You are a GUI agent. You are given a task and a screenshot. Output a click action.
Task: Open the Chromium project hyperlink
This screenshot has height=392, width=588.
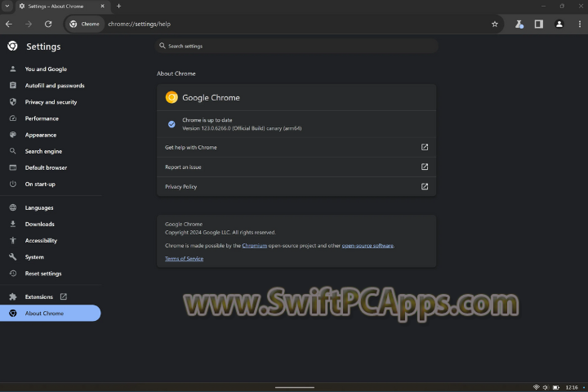tap(254, 246)
